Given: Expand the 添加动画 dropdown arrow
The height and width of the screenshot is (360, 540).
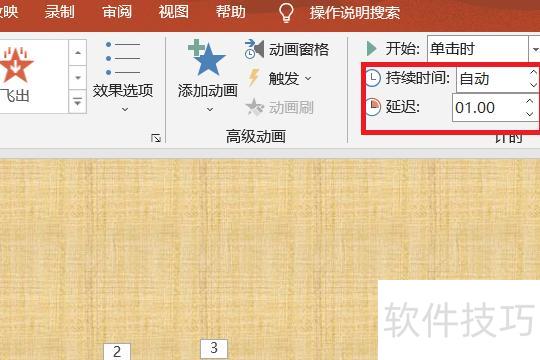Looking at the screenshot, I should click(x=210, y=110).
